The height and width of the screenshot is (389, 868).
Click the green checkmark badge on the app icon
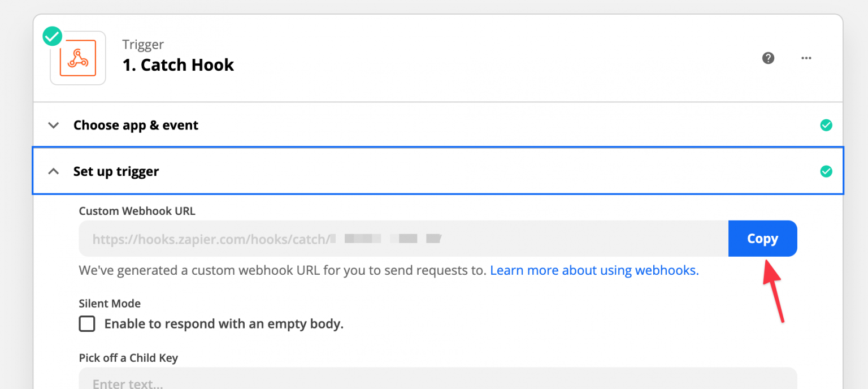51,36
